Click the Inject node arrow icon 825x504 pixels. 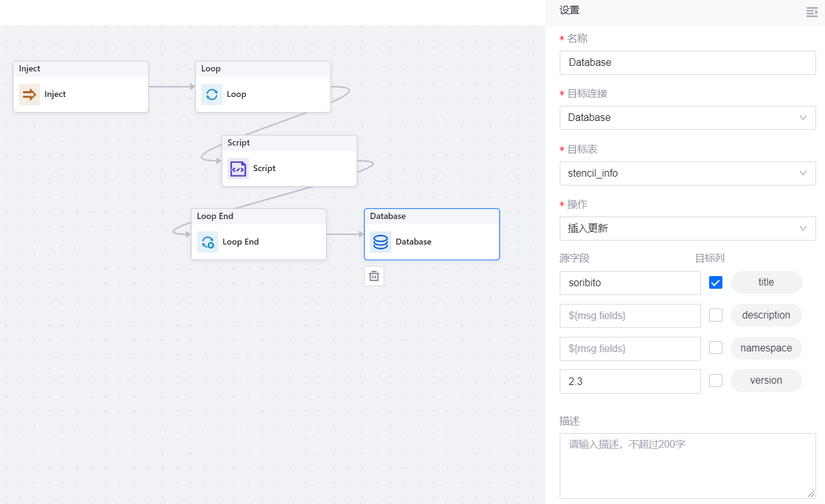tap(29, 94)
